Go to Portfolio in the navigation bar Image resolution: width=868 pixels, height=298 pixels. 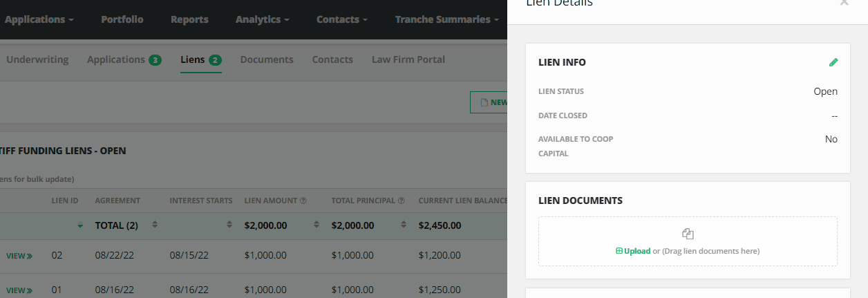click(122, 19)
